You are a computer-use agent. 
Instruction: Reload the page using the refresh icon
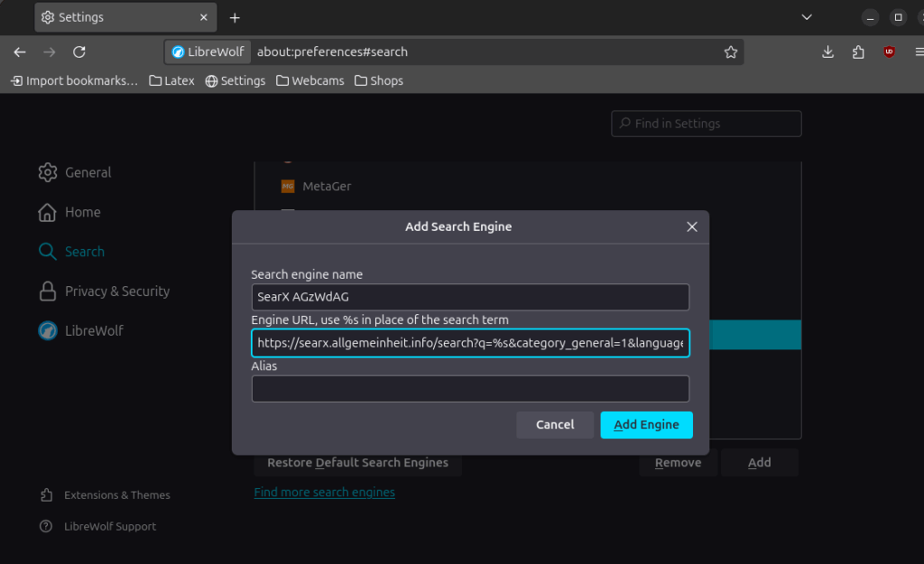point(79,52)
